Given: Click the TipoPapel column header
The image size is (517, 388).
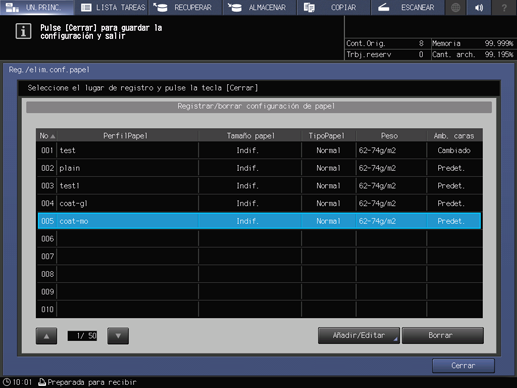Looking at the screenshot, I should [329, 136].
